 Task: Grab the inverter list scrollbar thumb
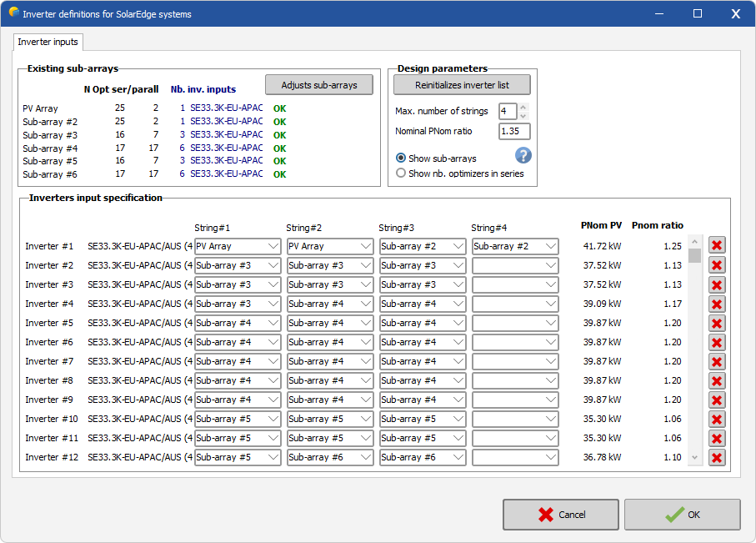click(695, 256)
